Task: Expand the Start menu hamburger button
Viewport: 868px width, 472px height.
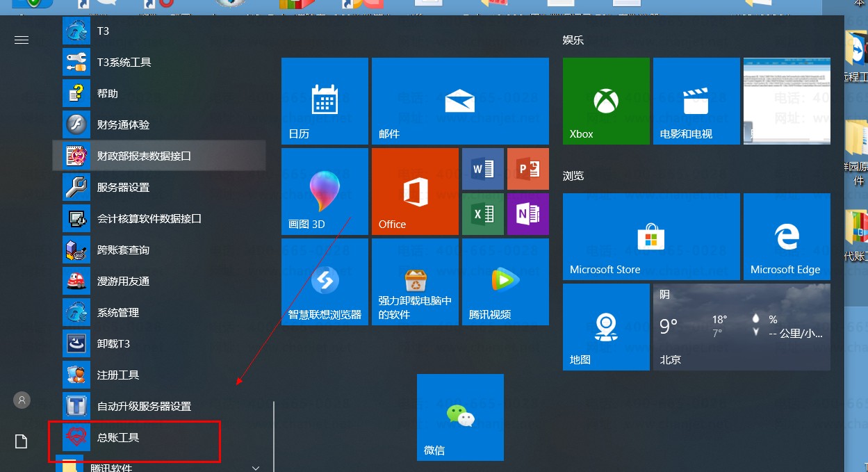Action: (x=22, y=40)
